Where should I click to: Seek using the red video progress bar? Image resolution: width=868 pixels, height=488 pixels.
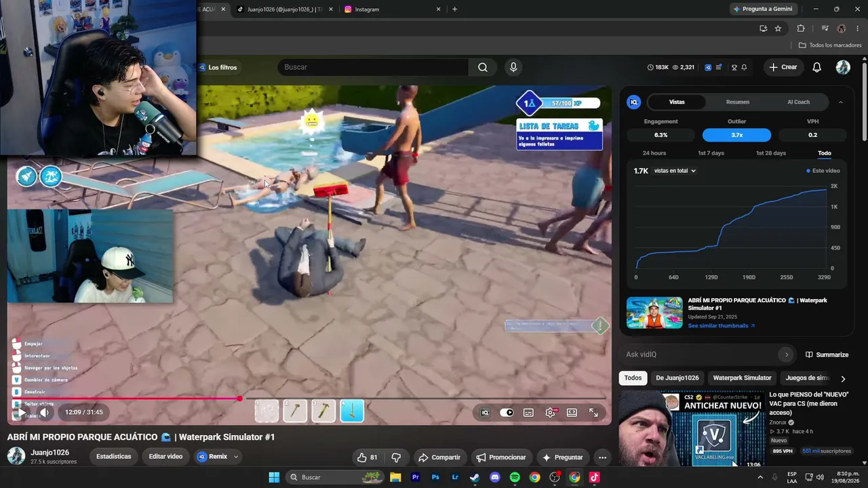(306, 399)
